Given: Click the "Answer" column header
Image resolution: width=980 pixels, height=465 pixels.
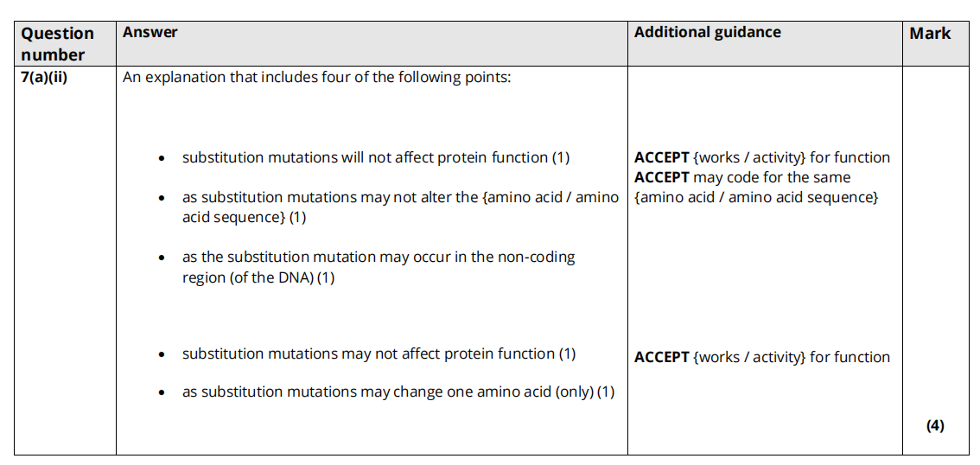Looking at the screenshot, I should click(150, 32).
